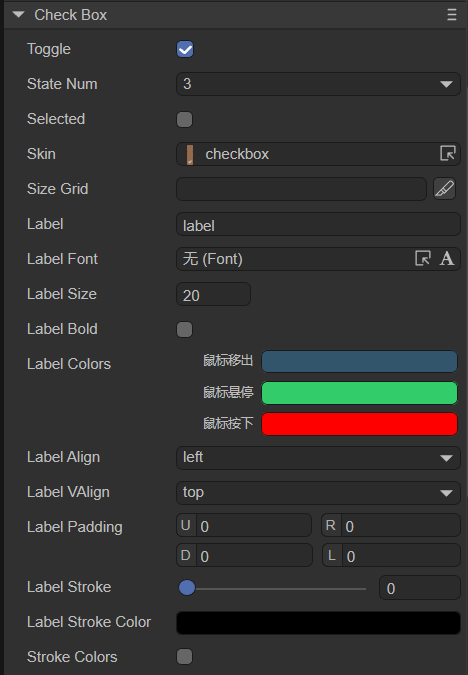
Task: Click the Label Font locate resource icon
Action: pyautogui.click(x=423, y=258)
